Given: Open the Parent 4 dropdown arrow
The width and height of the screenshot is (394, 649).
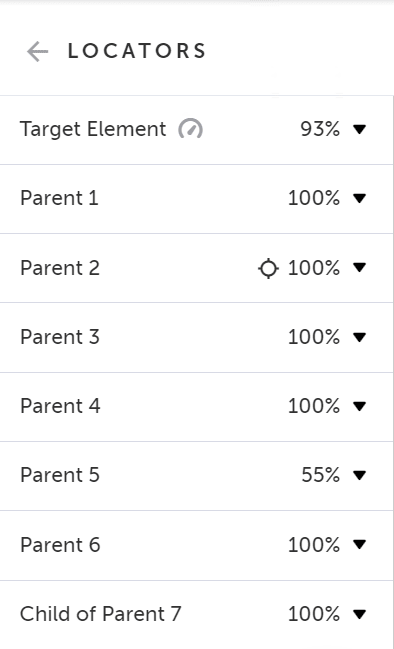Looking at the screenshot, I should pyautogui.click(x=360, y=406).
